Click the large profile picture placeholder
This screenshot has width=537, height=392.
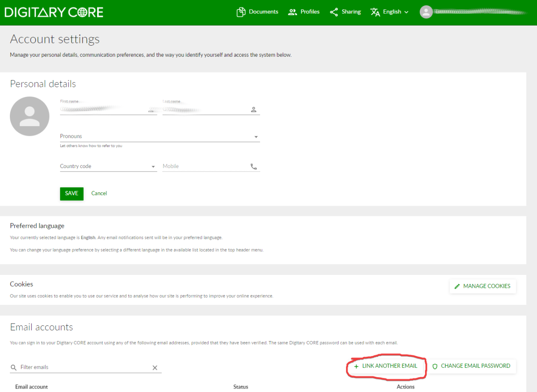click(30, 116)
